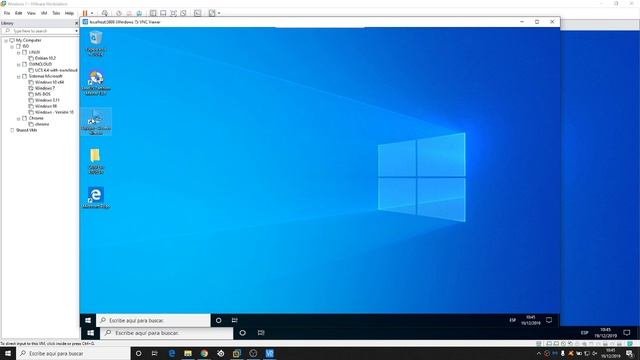
Task: Click the orange Suspend/pause VM toolbar button
Action: coord(85,13)
